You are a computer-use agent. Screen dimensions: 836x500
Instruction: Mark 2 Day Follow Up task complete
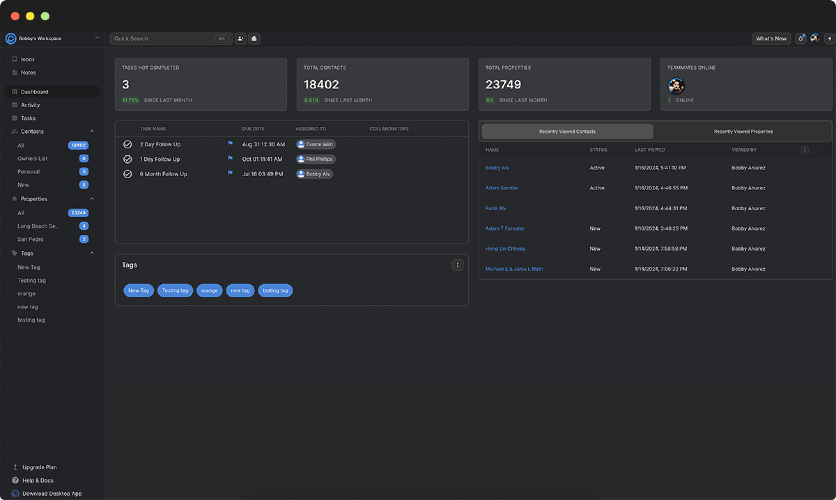tap(127, 144)
